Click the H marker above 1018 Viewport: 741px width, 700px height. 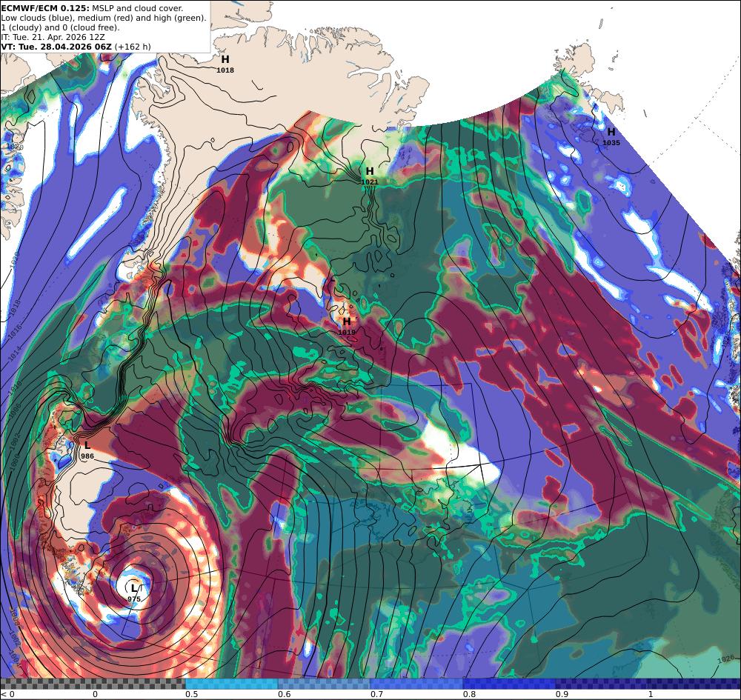[225, 59]
